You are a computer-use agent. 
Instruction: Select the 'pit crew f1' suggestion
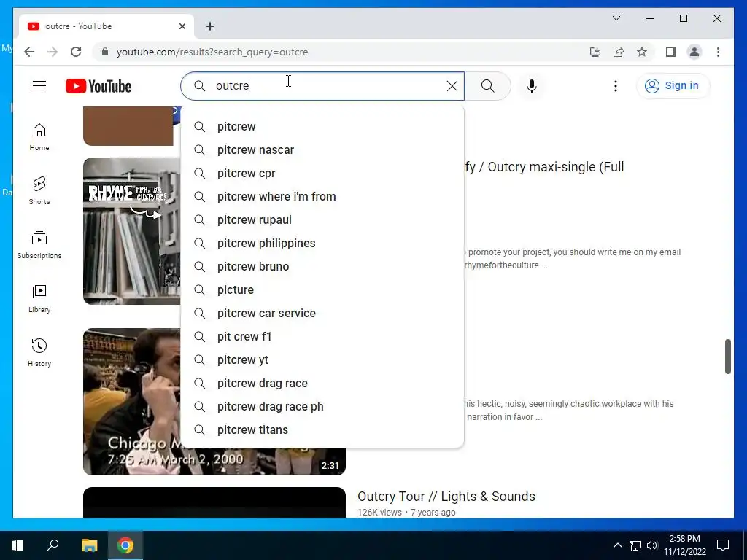(x=322, y=337)
